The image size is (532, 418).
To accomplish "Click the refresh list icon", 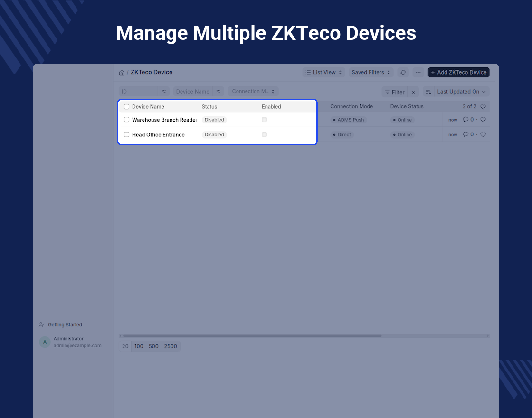I will [403, 72].
